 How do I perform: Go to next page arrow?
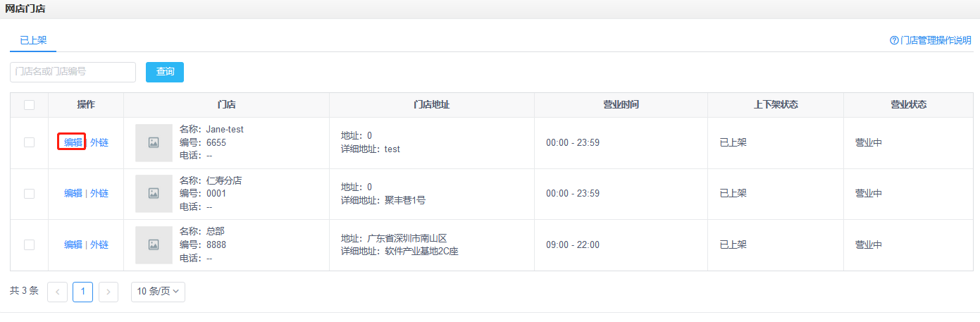108,292
